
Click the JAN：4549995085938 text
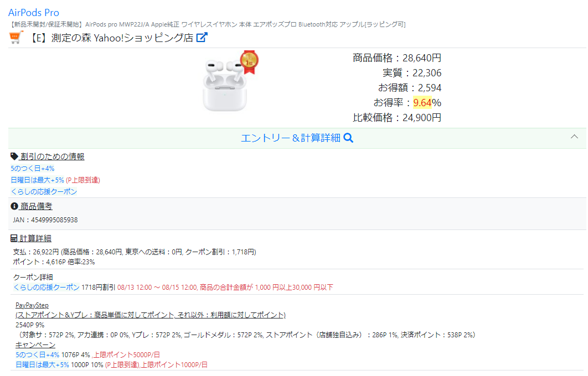[45, 220]
